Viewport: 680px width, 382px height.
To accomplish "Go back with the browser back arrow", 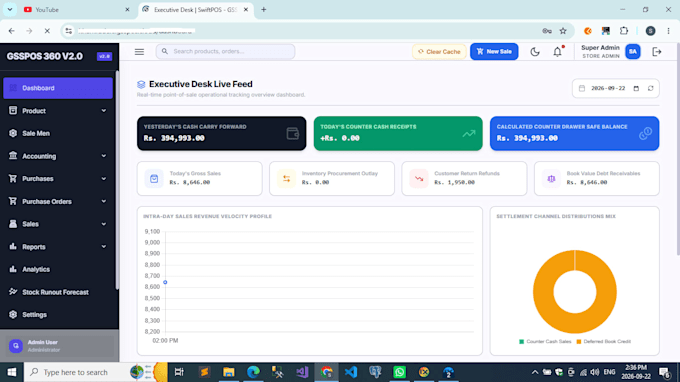I will click(12, 31).
